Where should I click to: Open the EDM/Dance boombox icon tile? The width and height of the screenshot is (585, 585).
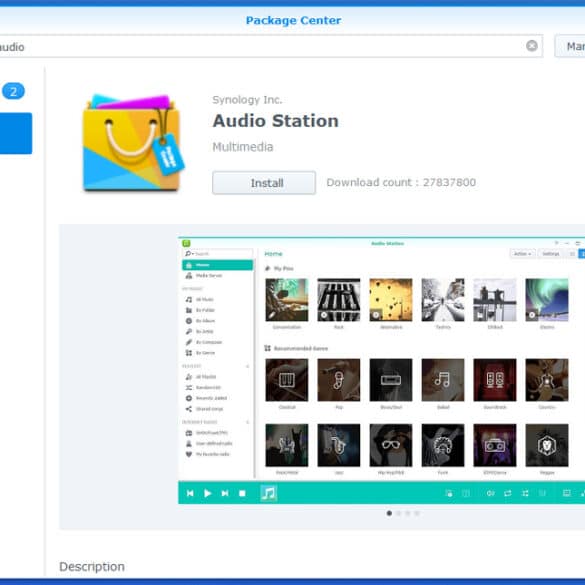pos(495,445)
